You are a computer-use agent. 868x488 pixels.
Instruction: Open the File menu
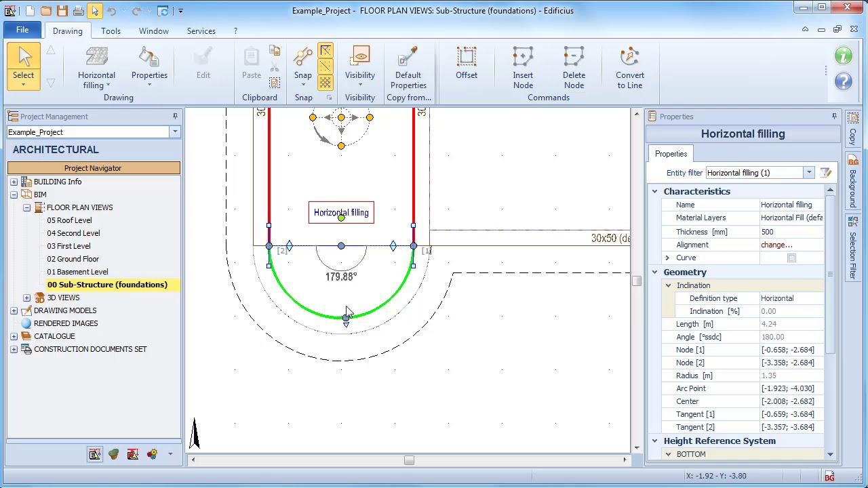(22, 30)
